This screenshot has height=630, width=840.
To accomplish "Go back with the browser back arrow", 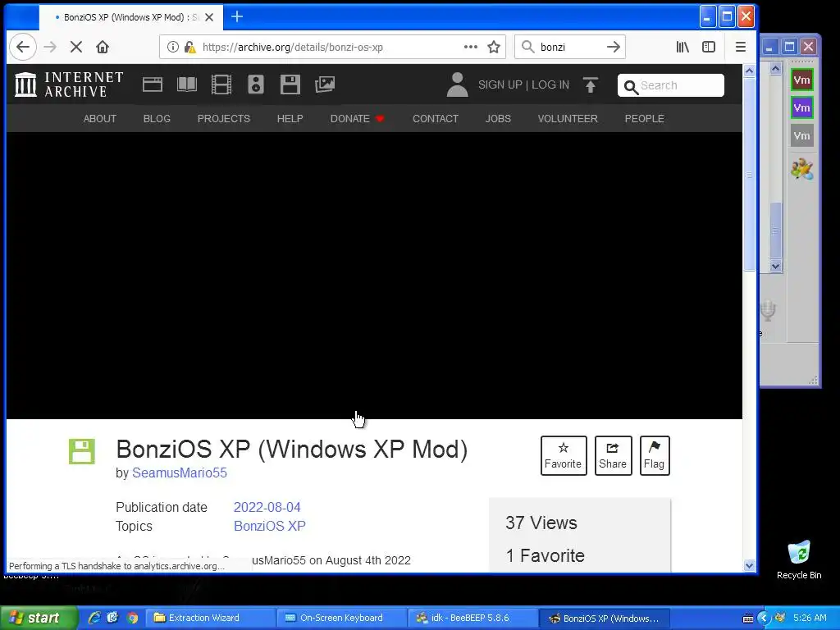I will point(22,47).
